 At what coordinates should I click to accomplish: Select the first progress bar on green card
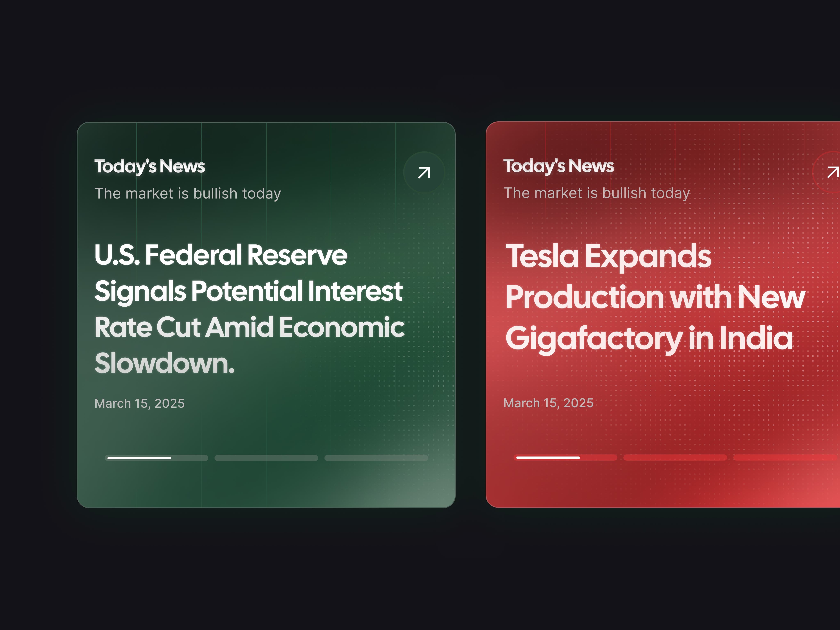click(156, 458)
